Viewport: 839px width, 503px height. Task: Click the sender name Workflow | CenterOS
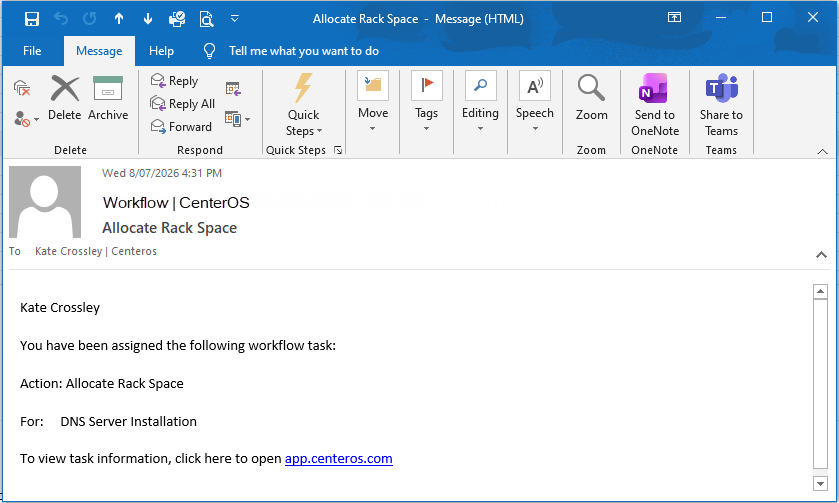pyautogui.click(x=176, y=203)
